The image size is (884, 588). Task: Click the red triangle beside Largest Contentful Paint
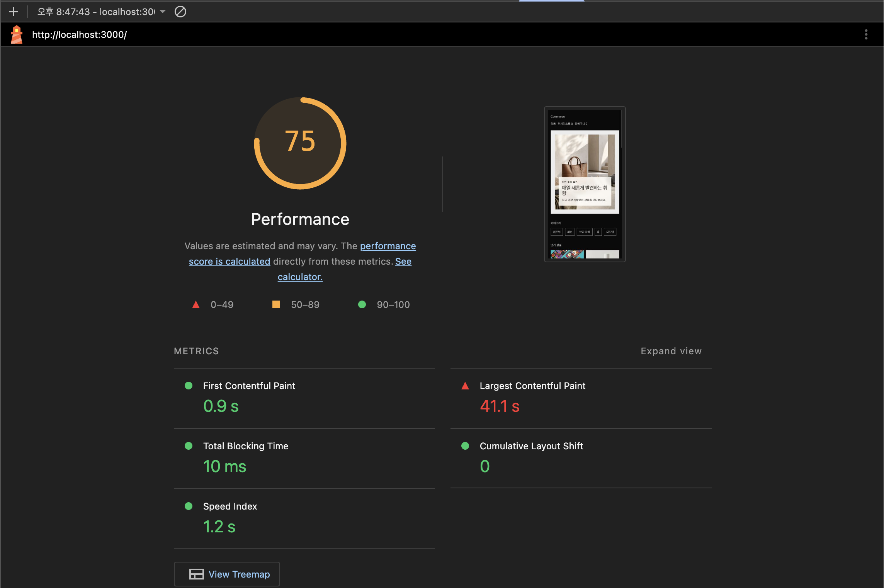465,386
